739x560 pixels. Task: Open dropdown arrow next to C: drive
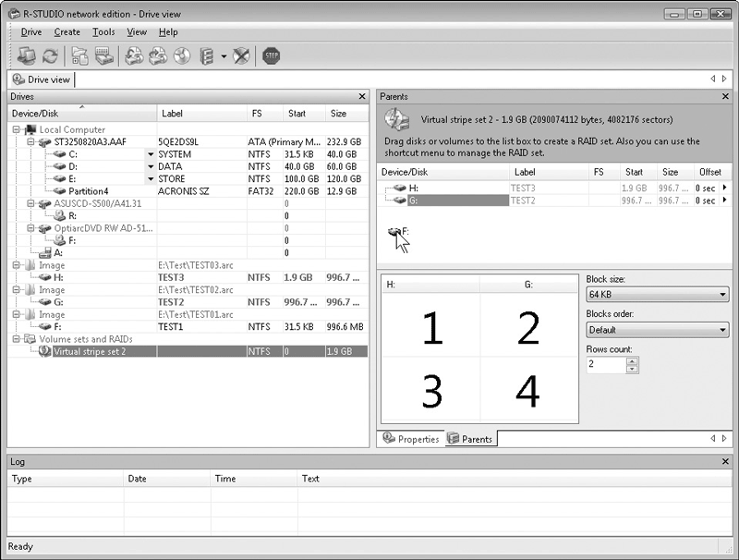151,154
